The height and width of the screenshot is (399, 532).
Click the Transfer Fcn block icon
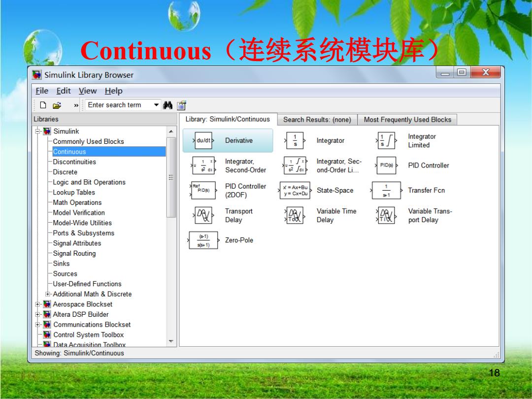click(386, 190)
